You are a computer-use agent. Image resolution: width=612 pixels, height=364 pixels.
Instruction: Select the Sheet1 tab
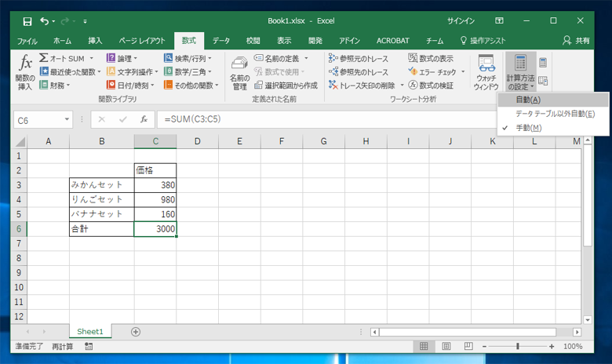[90, 332]
